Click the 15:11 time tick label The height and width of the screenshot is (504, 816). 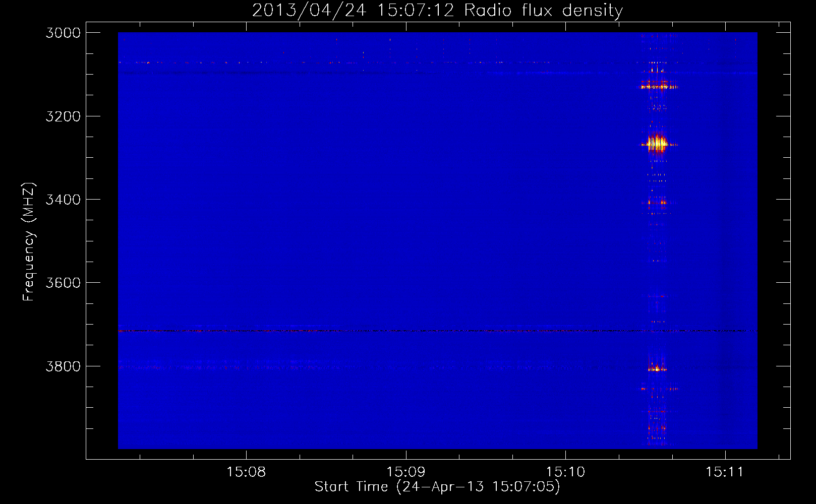click(x=725, y=472)
